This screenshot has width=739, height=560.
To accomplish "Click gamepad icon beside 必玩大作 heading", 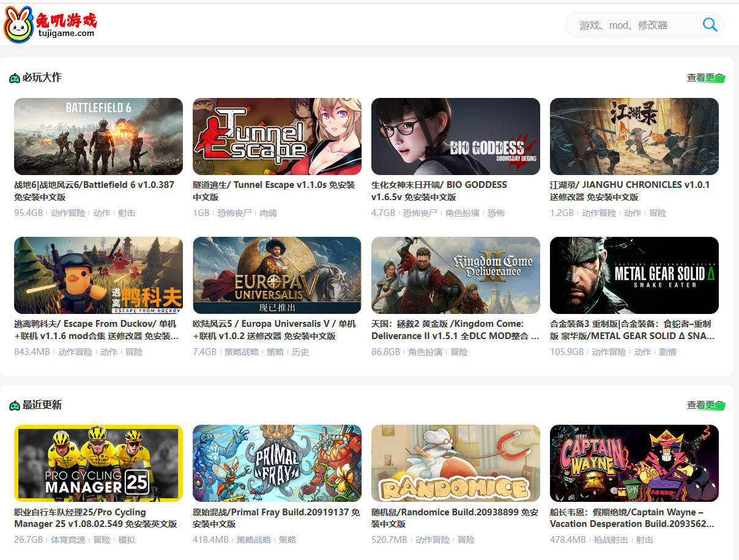I will pos(15,78).
